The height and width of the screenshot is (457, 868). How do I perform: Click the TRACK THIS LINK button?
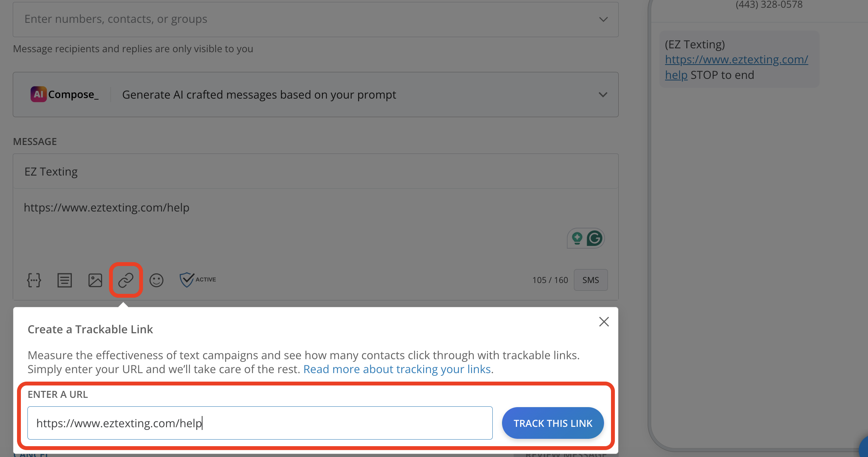[552, 423]
